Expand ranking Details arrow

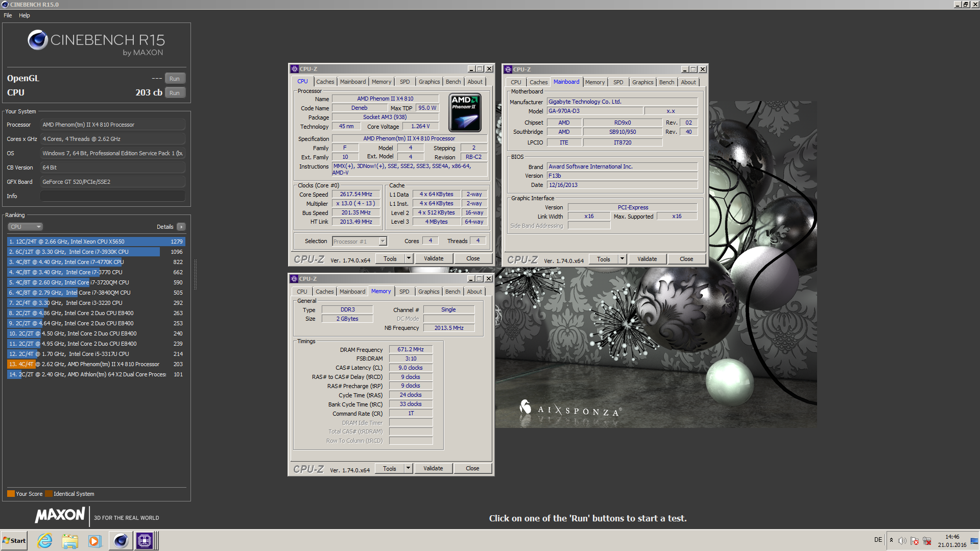(x=181, y=227)
